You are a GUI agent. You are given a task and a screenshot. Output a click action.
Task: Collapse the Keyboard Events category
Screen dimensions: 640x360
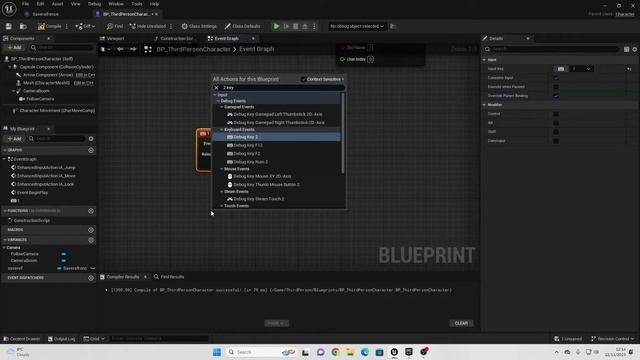coord(222,130)
